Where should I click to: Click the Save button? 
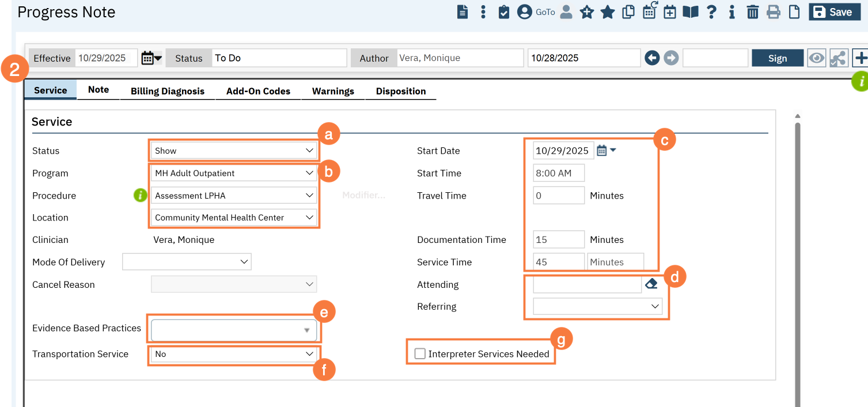click(834, 12)
